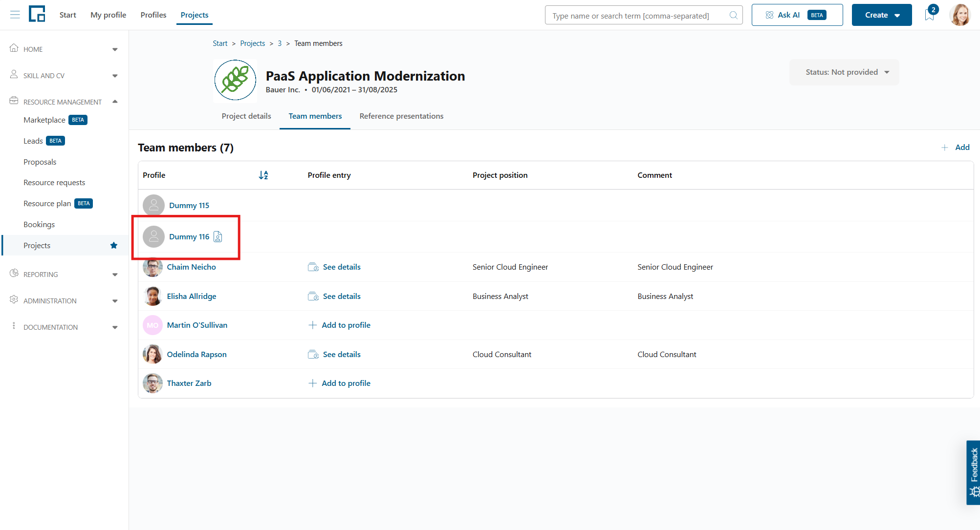Add to profile for Martin O'Sullivan
The width and height of the screenshot is (980, 530).
pos(340,325)
